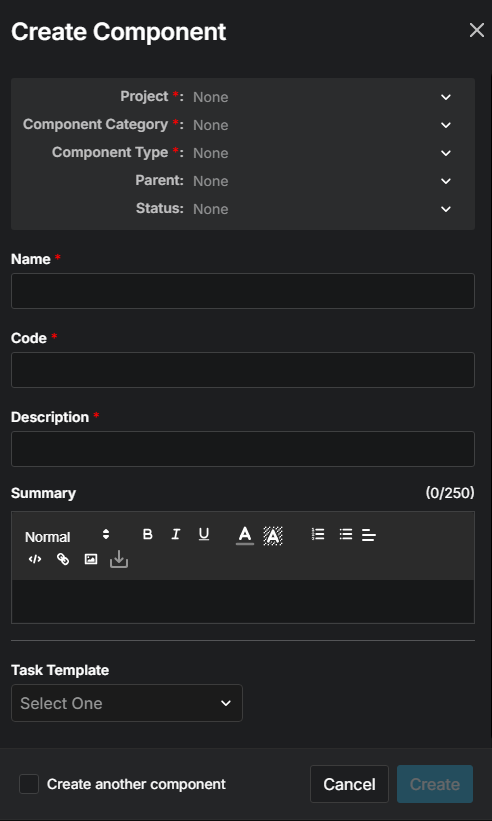Open the text background highlight picker
Image resolution: width=492 pixels, height=821 pixels.
(273, 535)
